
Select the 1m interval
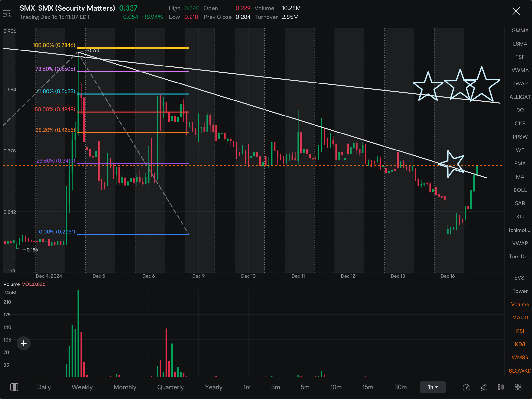247,387
